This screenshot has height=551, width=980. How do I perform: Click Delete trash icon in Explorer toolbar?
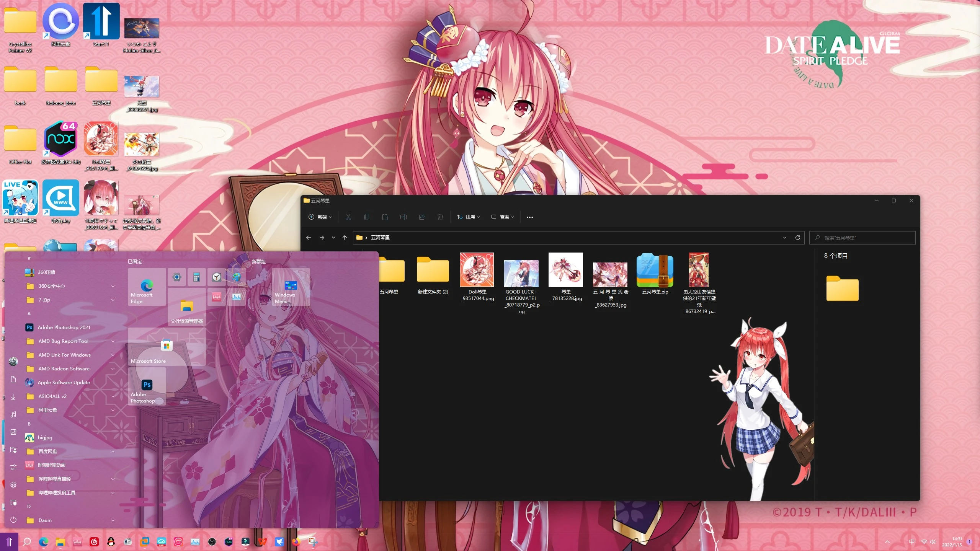click(440, 217)
